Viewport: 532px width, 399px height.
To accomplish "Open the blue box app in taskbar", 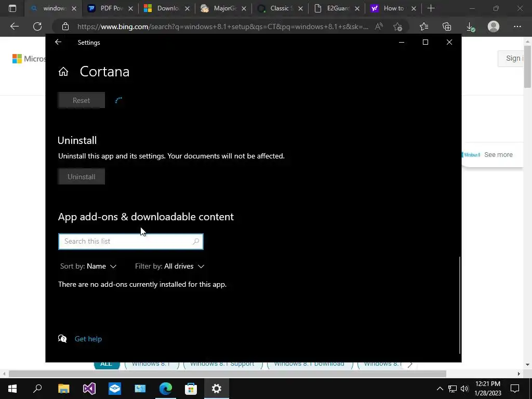I will point(115,389).
